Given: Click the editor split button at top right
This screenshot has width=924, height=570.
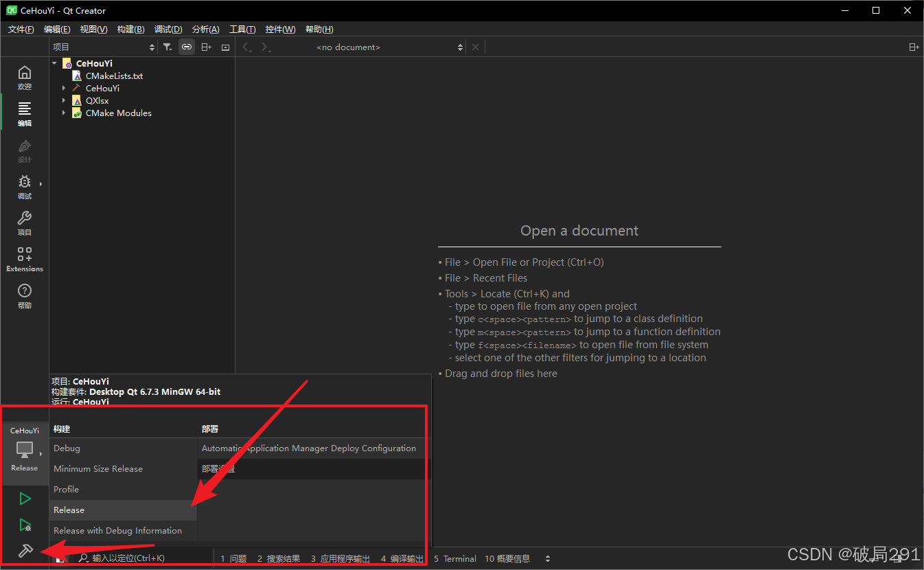Looking at the screenshot, I should coord(914,47).
